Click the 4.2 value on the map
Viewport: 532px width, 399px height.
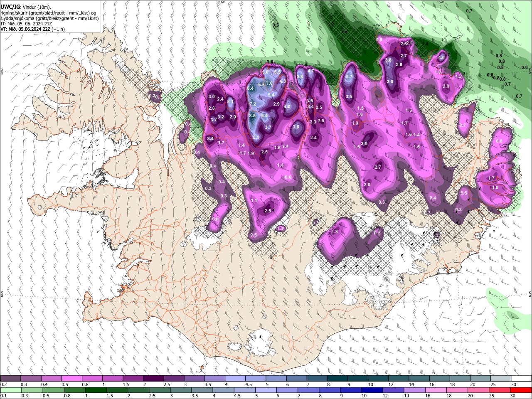(x=286, y=106)
